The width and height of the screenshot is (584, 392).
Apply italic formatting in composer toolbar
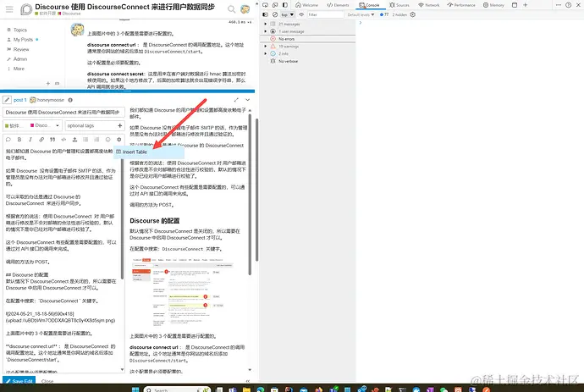point(30,140)
